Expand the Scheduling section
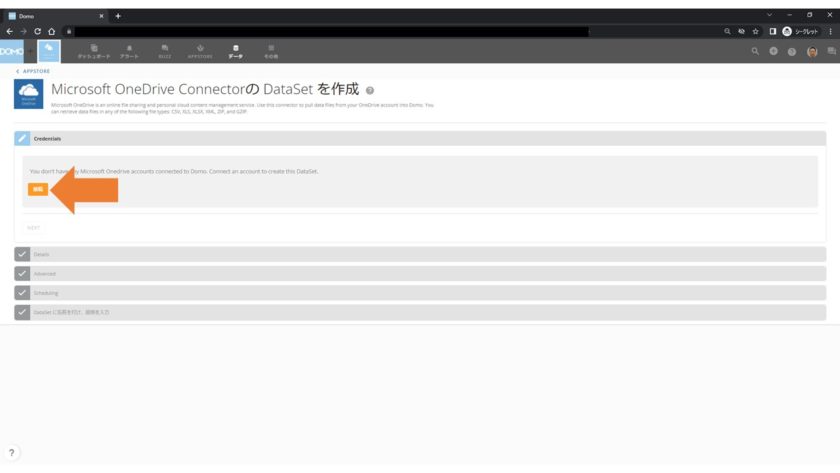 pyautogui.click(x=420, y=292)
